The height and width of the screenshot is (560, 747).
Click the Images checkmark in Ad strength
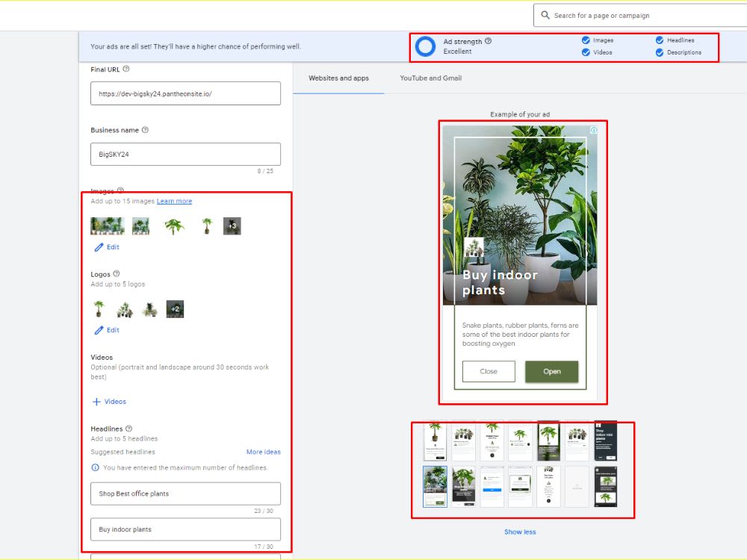586,40
